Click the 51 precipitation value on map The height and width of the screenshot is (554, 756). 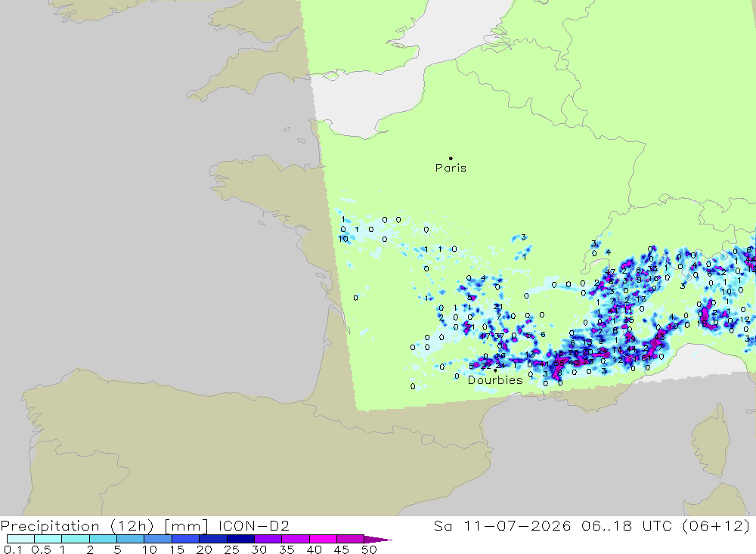click(646, 357)
